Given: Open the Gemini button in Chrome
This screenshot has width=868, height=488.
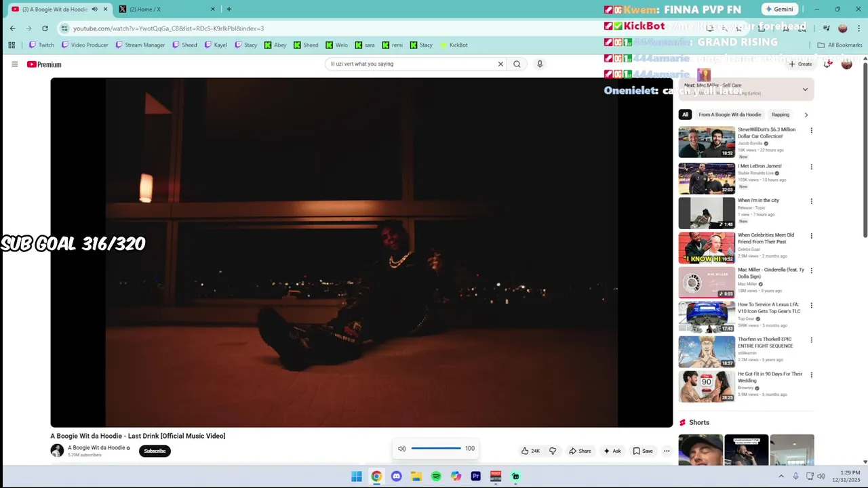Looking at the screenshot, I should point(778,9).
